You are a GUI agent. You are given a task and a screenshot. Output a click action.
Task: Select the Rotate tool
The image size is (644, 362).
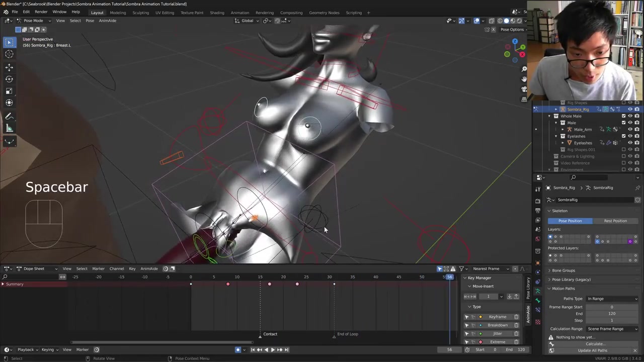[9, 79]
